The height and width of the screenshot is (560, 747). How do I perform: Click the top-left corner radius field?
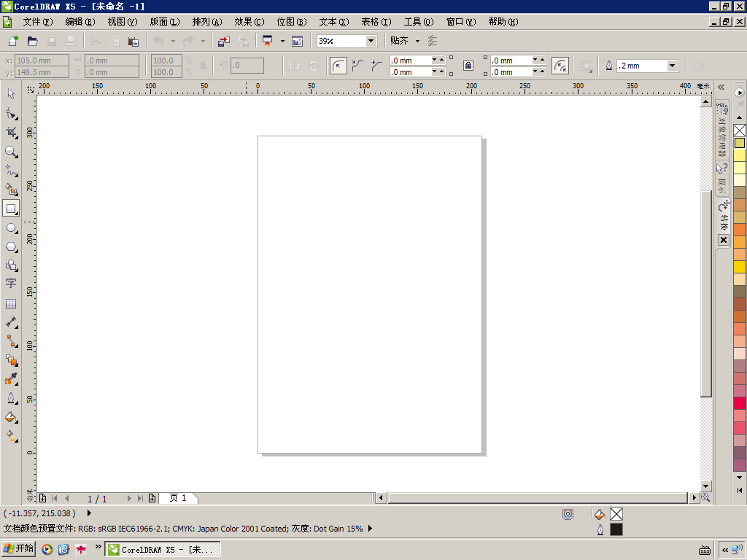pos(410,61)
